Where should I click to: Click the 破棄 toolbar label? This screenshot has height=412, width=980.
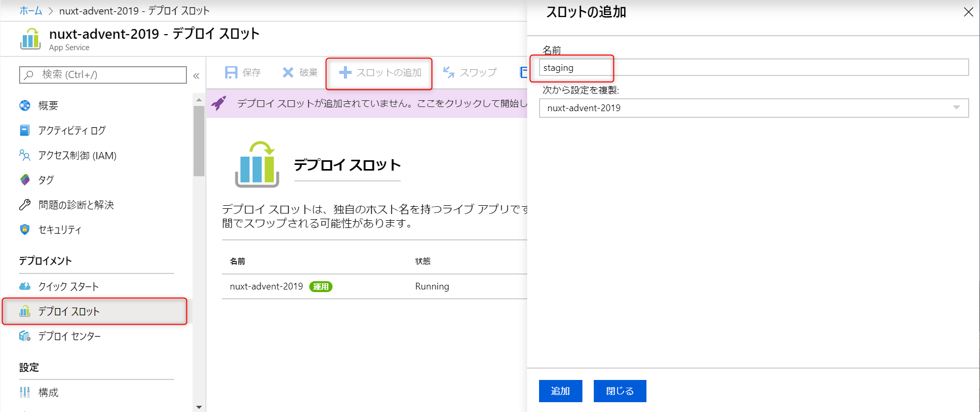[309, 72]
